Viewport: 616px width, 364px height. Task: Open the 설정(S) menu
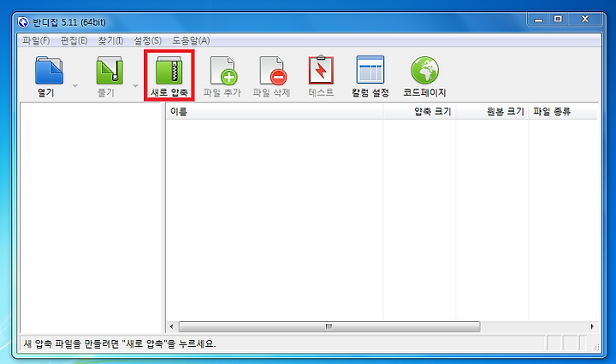(x=147, y=41)
